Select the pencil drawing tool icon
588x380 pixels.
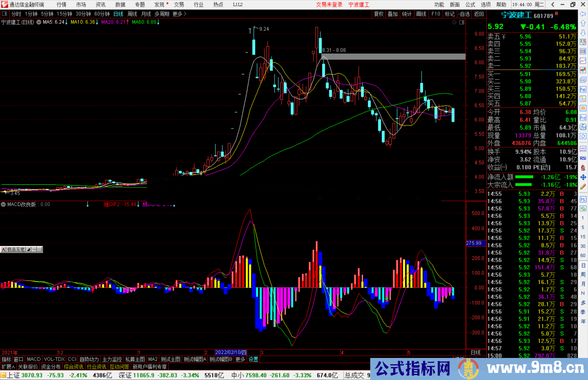(583, 187)
